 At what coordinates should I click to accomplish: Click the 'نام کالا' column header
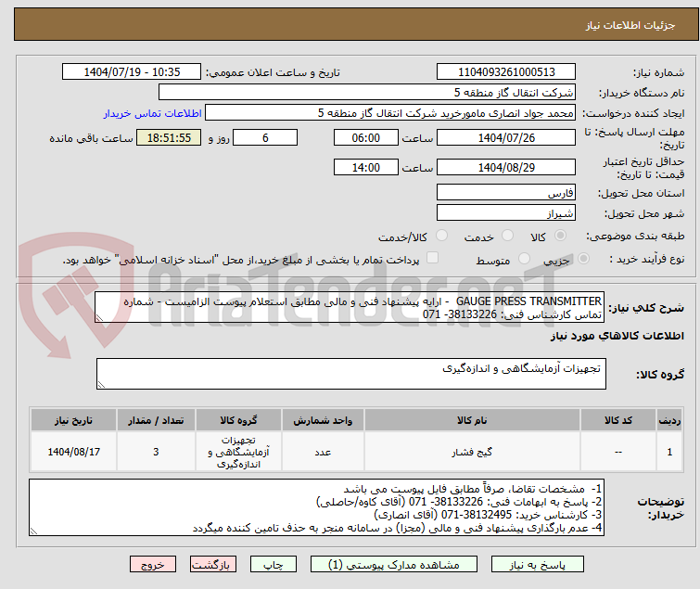point(472,421)
